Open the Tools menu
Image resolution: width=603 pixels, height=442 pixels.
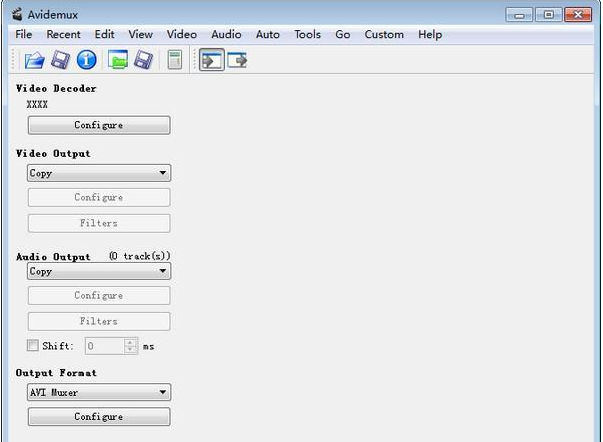(x=307, y=35)
